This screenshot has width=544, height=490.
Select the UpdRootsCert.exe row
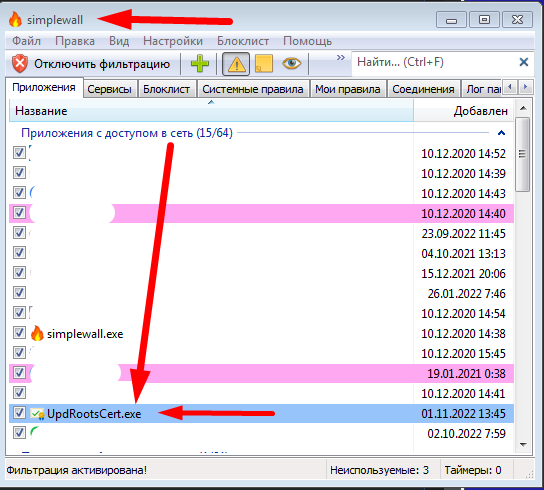pyautogui.click(x=261, y=413)
